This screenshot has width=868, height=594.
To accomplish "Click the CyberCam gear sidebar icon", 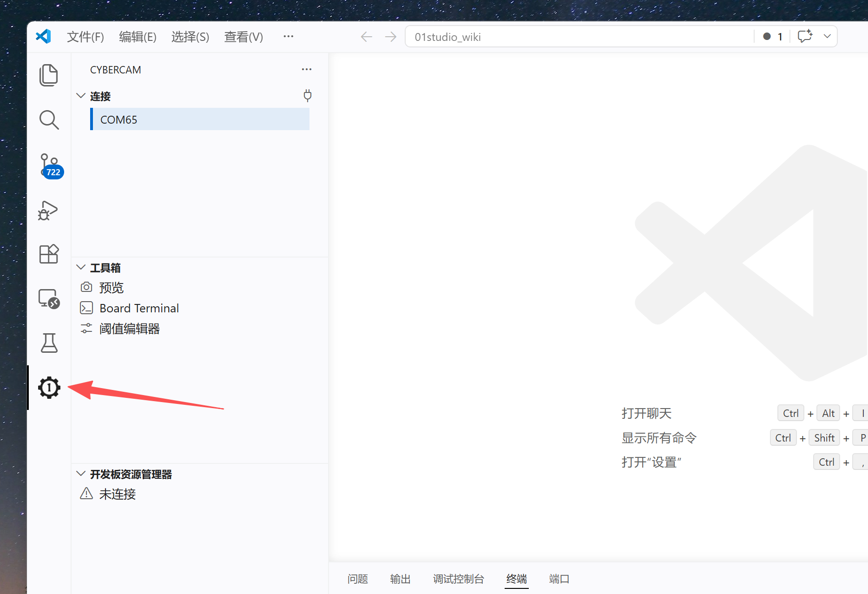I will (x=49, y=388).
